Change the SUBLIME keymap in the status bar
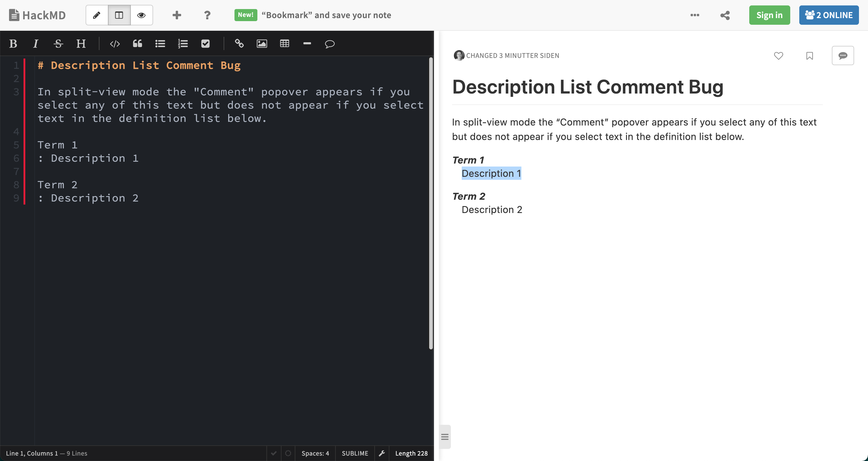 point(355,453)
